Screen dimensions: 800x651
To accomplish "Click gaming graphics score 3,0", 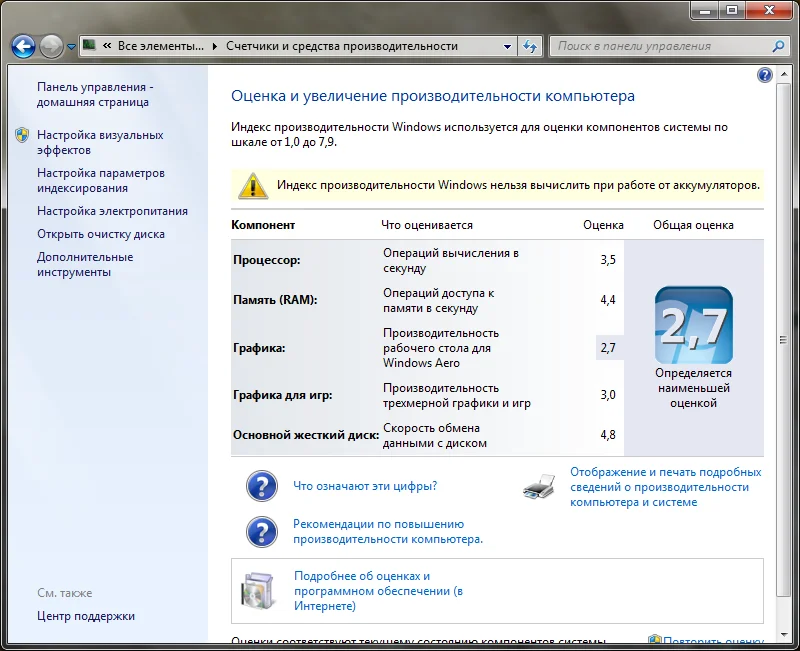I will 608,395.
